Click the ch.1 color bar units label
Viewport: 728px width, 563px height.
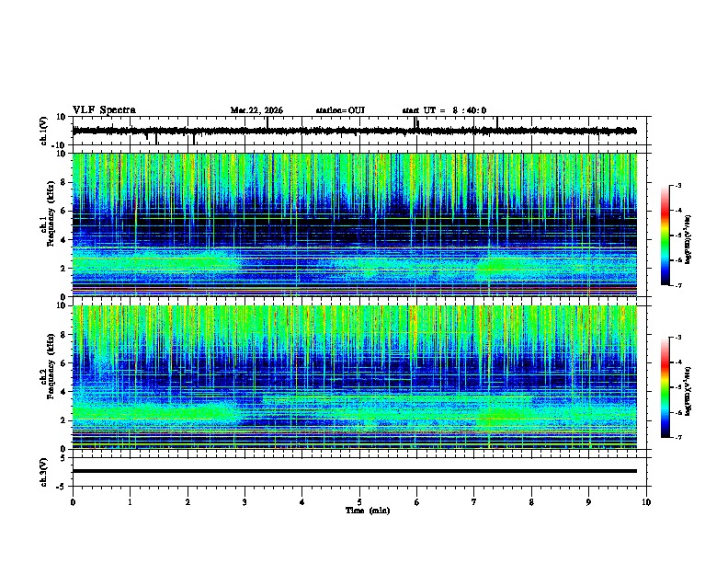[688, 239]
